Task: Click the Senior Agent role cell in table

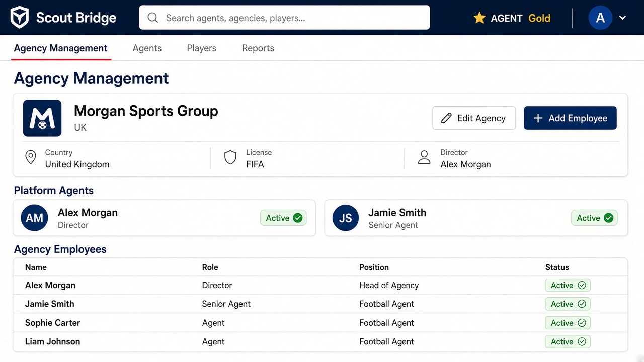Action: coord(226,304)
